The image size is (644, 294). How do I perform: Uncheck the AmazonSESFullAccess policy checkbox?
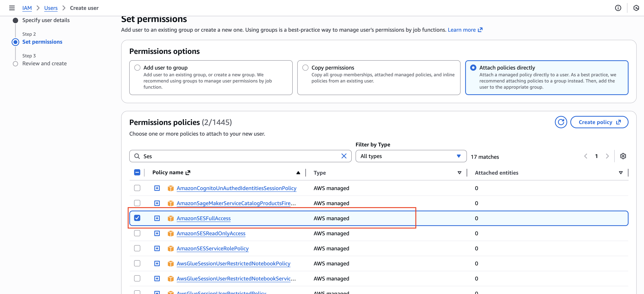tap(137, 218)
